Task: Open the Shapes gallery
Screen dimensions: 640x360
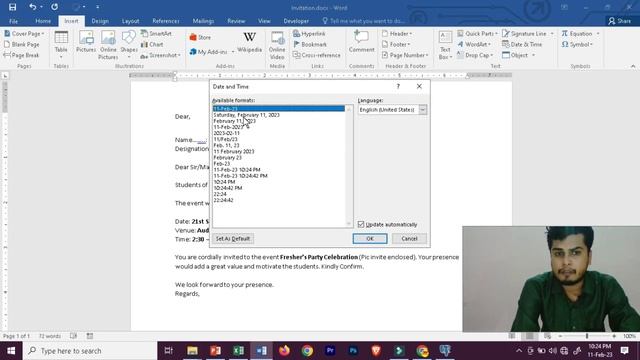Action: click(129, 44)
